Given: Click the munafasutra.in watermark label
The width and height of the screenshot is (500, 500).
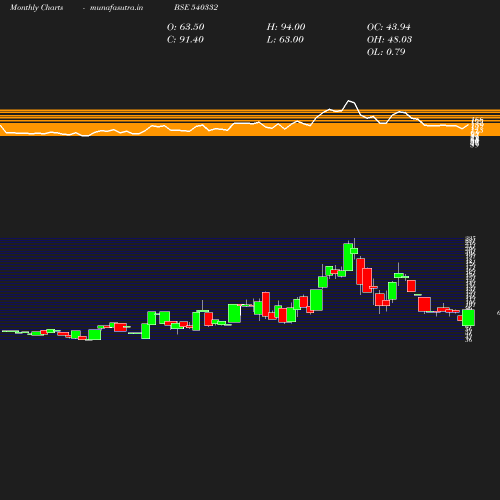Looking at the screenshot, I should pyautogui.click(x=116, y=7).
